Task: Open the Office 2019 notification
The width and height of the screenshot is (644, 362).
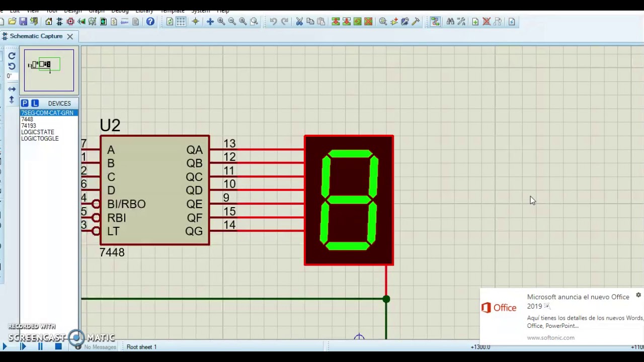Action: 562,317
